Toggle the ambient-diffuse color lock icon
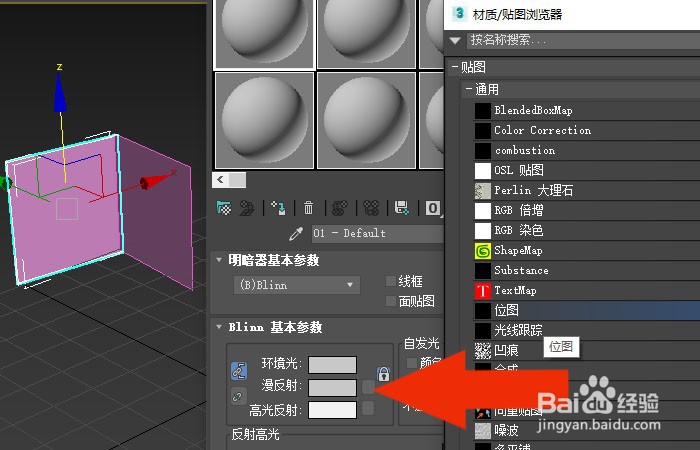700x450 pixels. pyautogui.click(x=239, y=371)
